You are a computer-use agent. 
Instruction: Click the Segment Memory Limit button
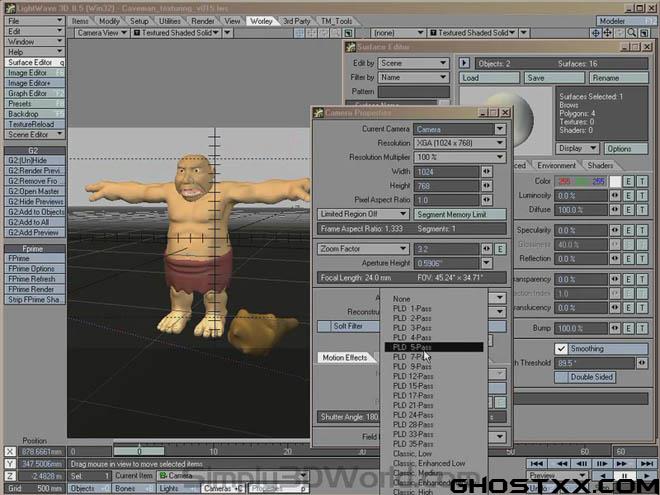(460, 214)
